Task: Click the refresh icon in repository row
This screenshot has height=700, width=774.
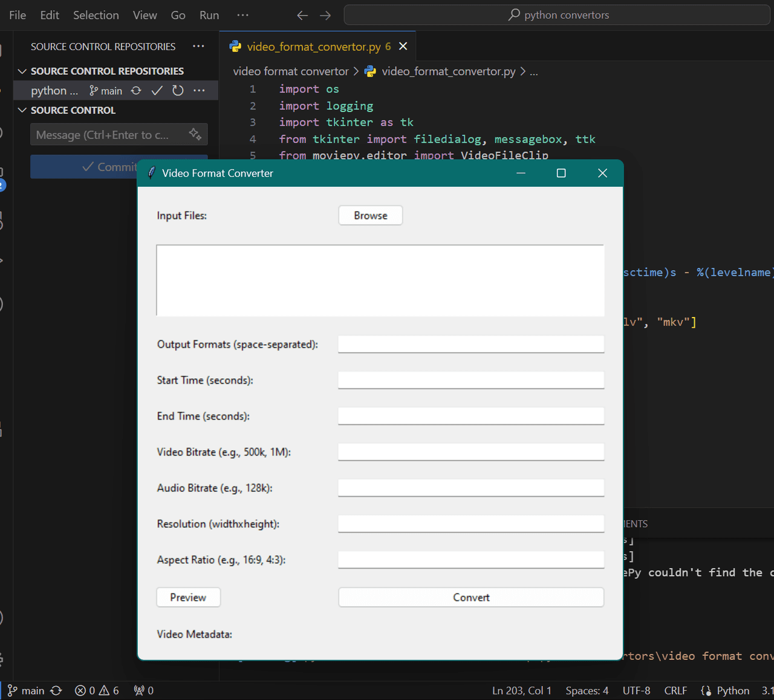Action: point(178,91)
